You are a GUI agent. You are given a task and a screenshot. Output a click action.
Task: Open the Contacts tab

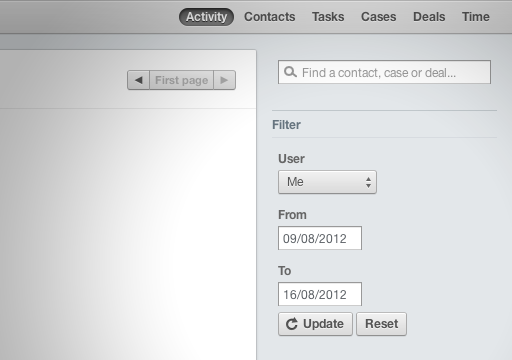tap(269, 17)
